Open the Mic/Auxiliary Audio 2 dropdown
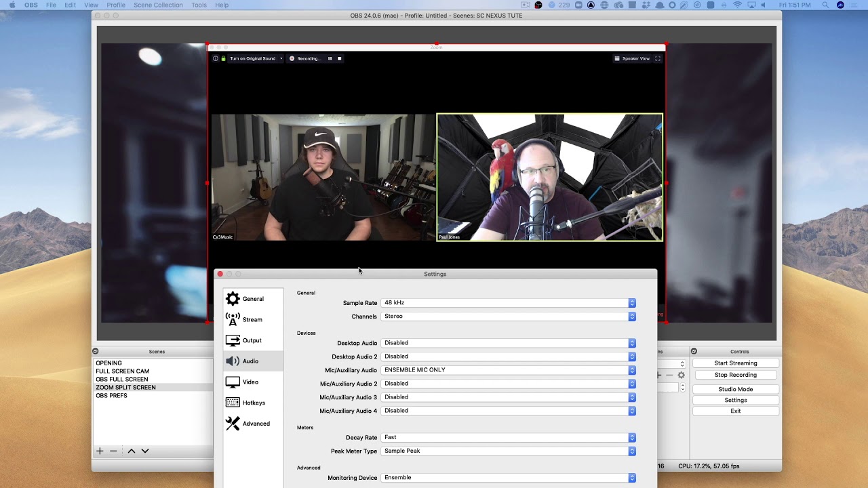868x488 pixels. 509,384
